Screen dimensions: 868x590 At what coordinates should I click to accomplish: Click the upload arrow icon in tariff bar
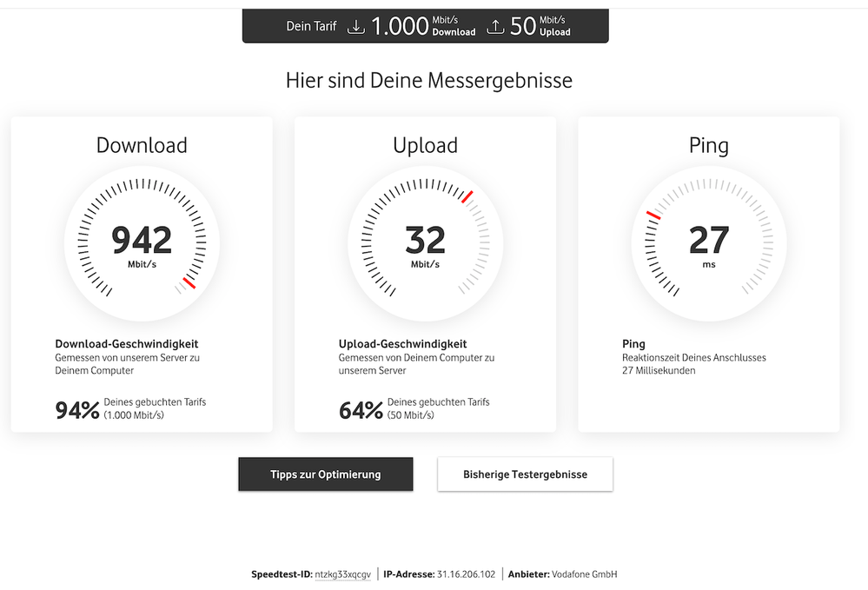pyautogui.click(x=494, y=27)
